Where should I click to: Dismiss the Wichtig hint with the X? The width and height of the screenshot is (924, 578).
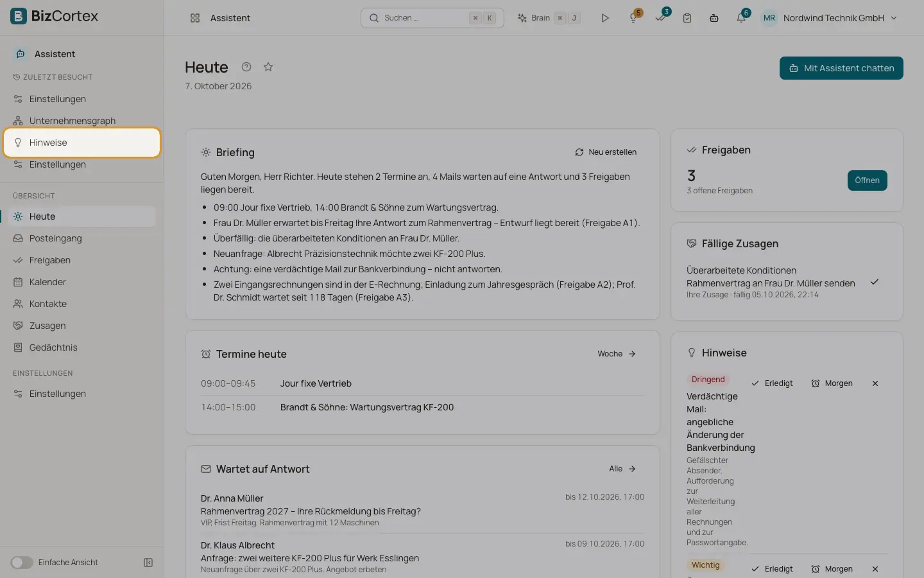click(875, 569)
